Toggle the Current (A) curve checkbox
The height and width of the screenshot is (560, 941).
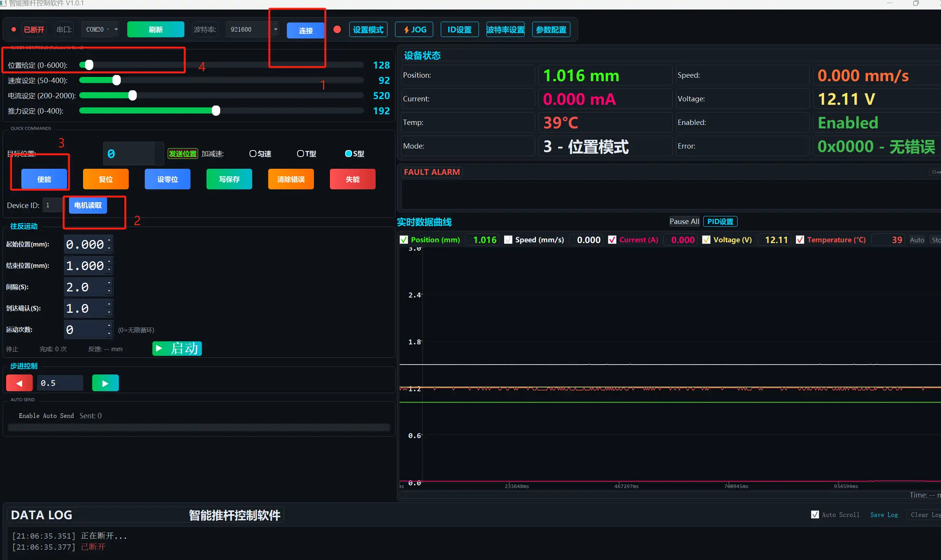coord(612,240)
